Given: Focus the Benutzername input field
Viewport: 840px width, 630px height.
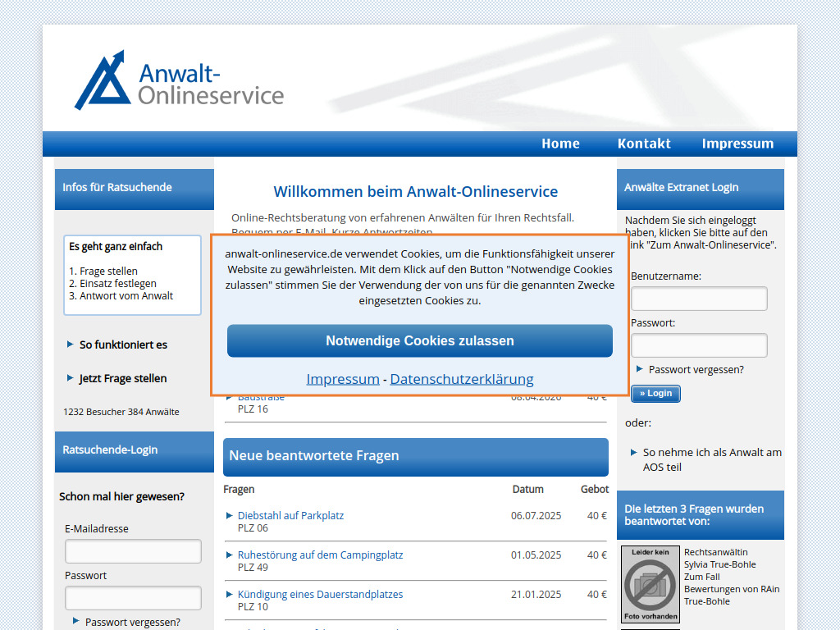Looking at the screenshot, I should (699, 299).
